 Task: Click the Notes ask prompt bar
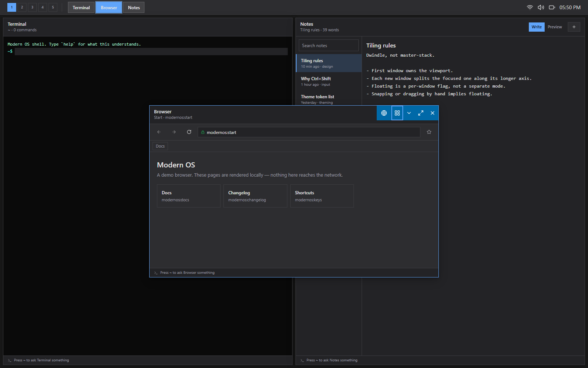click(440, 360)
